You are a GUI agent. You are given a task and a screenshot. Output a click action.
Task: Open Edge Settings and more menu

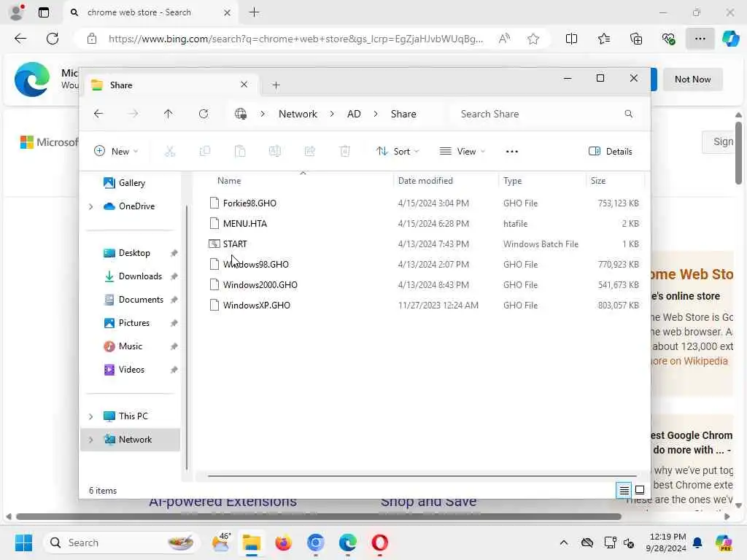pyautogui.click(x=700, y=39)
